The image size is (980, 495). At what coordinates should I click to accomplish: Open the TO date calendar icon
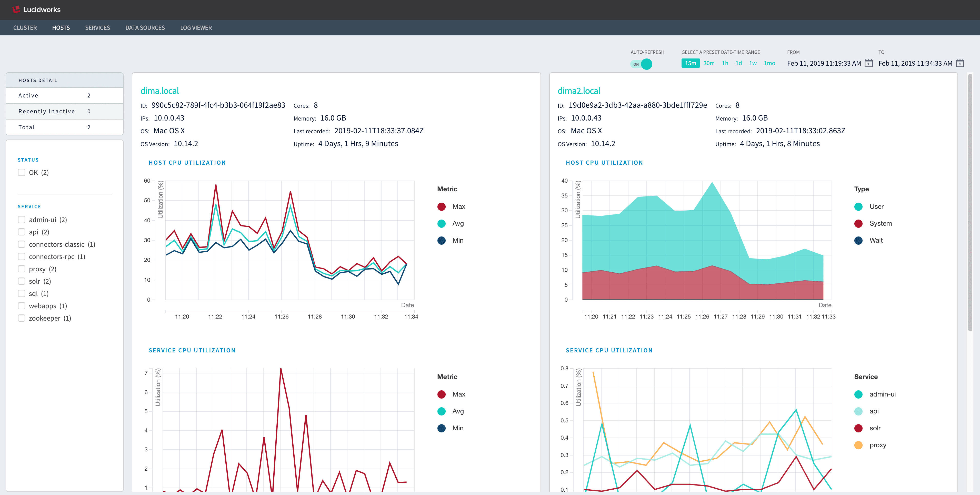(960, 63)
